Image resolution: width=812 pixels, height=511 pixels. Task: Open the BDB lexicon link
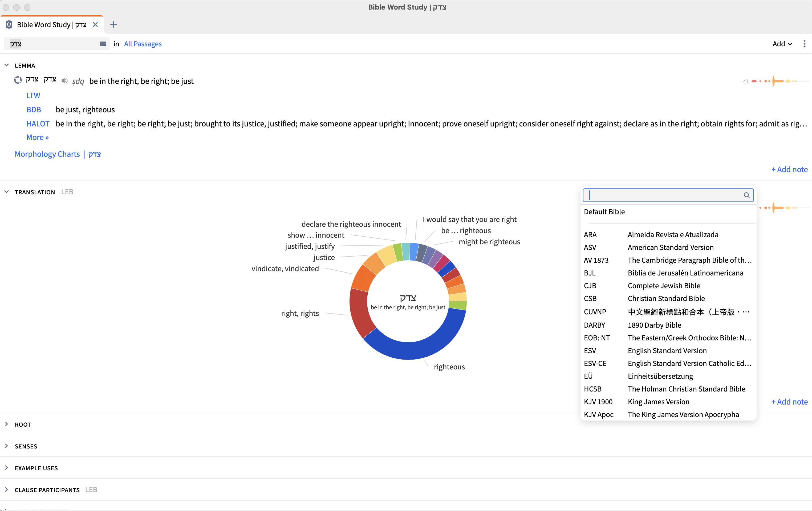point(33,109)
